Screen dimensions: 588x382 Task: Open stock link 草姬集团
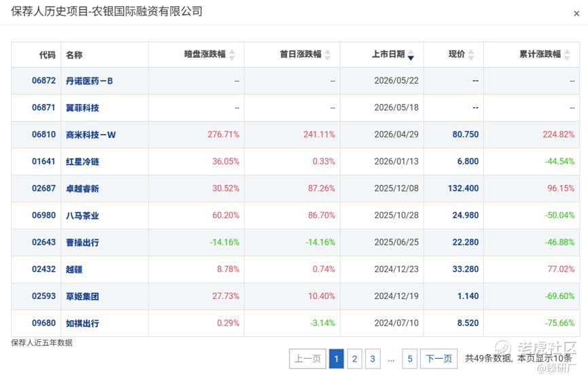pos(82,296)
